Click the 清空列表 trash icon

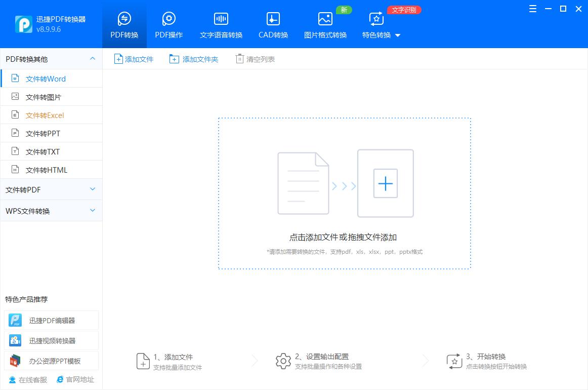coord(238,59)
